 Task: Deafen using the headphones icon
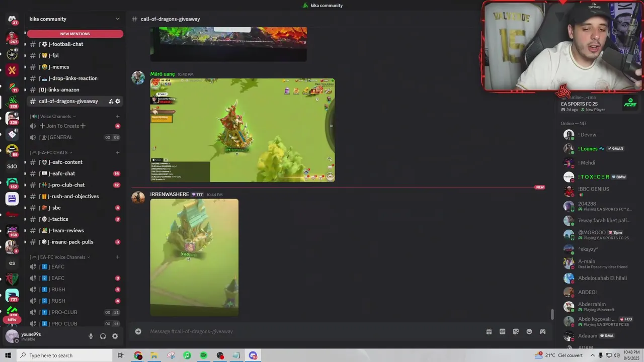pyautogui.click(x=103, y=336)
